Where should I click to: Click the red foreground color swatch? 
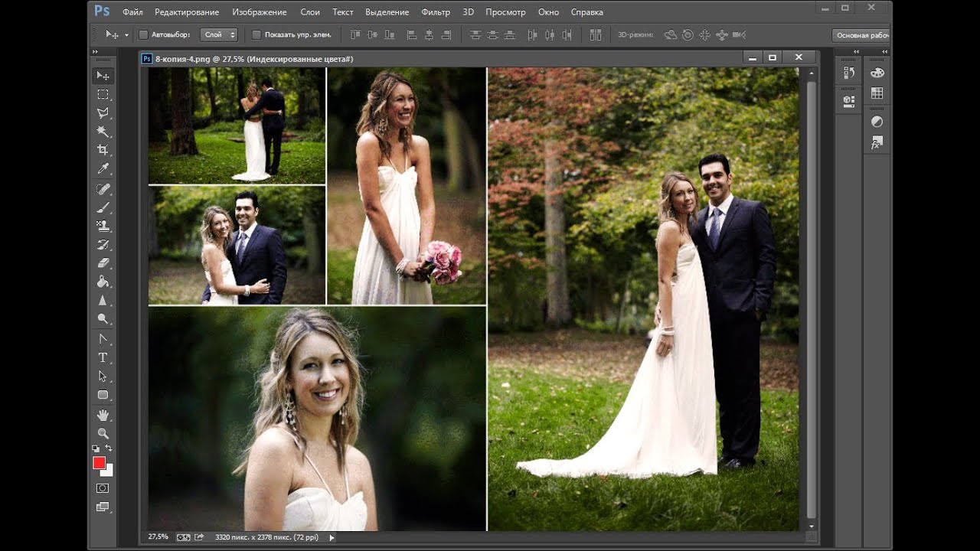click(x=99, y=463)
